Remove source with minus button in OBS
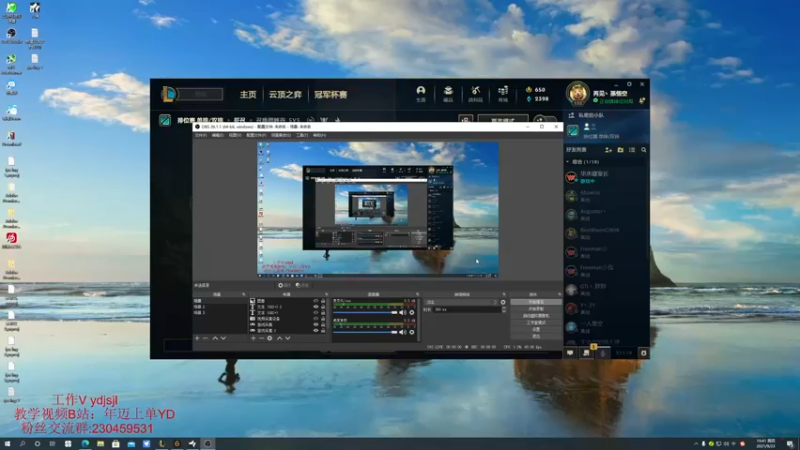 (x=261, y=338)
